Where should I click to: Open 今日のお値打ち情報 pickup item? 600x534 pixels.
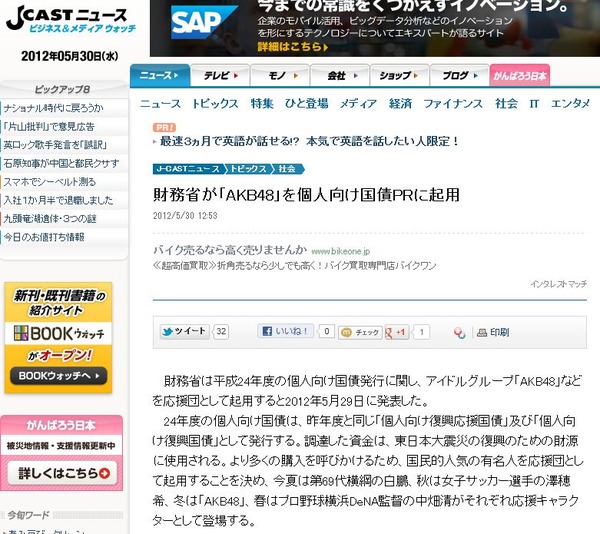coord(44,237)
